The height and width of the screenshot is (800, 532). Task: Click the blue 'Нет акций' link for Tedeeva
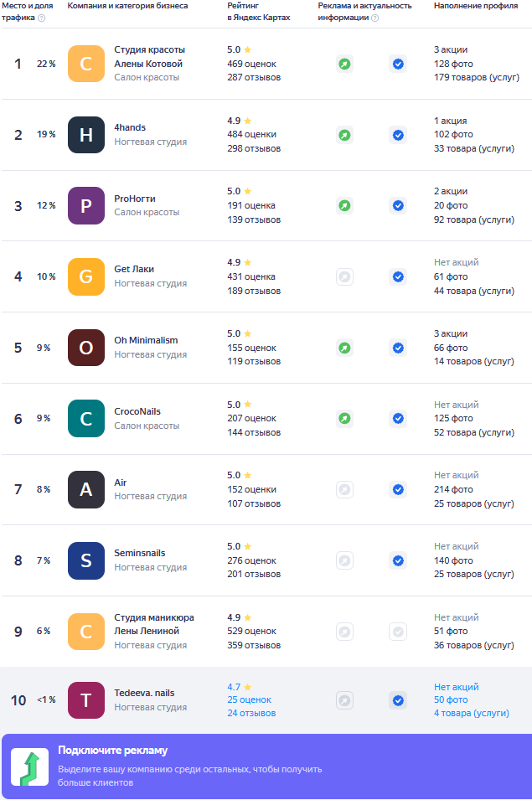[456, 687]
